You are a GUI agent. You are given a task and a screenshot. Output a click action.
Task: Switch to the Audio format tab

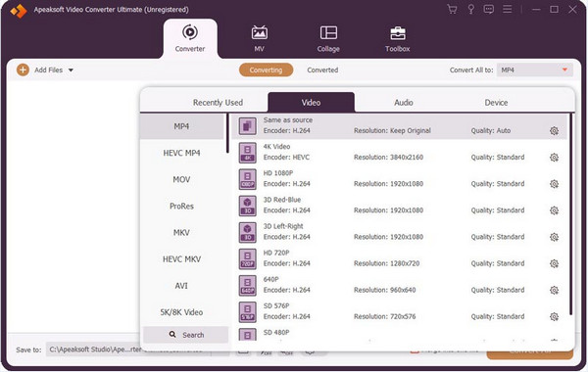point(404,102)
